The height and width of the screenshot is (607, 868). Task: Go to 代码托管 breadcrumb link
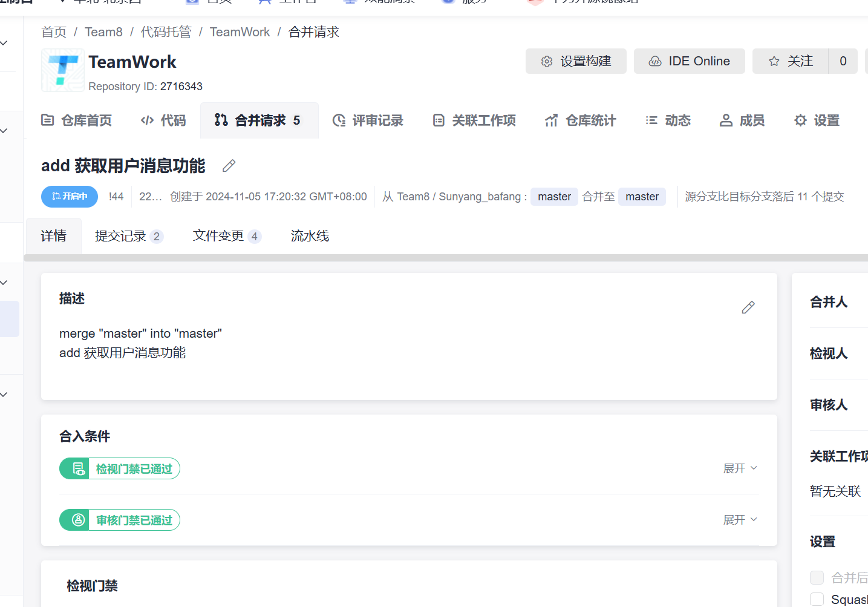pos(166,32)
